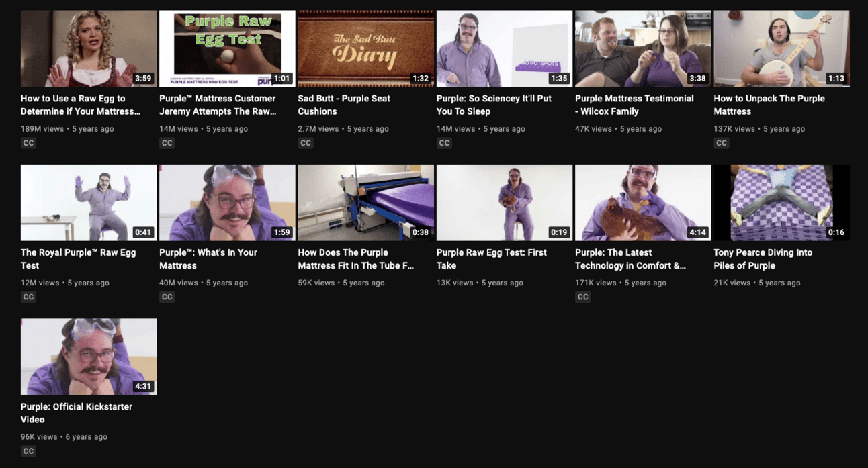
Task: Click '12M views • 5 years ago' text
Action: (65, 283)
